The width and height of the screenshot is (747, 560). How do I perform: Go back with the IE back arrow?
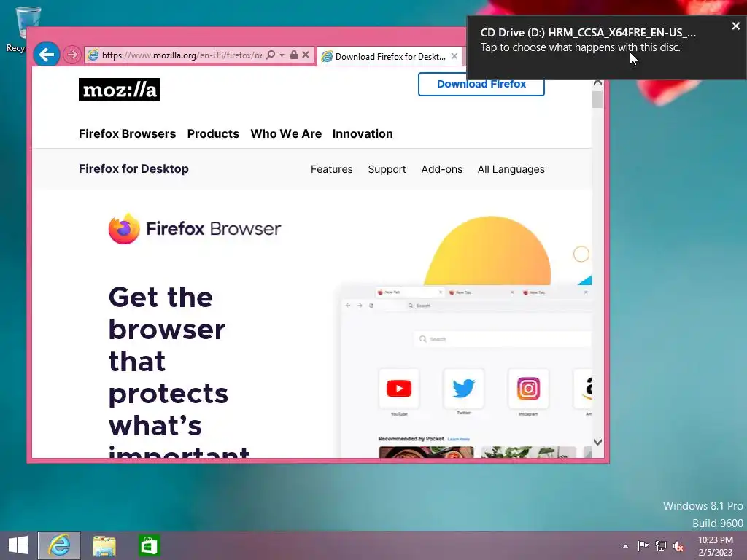pyautogui.click(x=47, y=55)
